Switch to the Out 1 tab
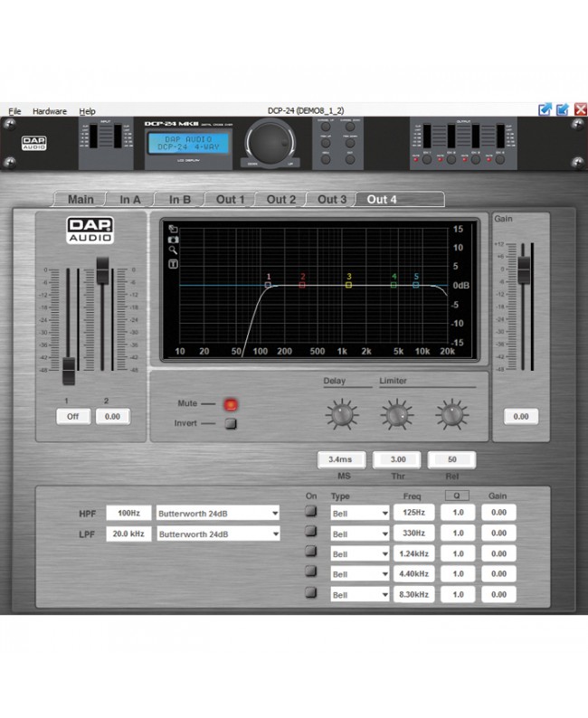 (x=231, y=200)
